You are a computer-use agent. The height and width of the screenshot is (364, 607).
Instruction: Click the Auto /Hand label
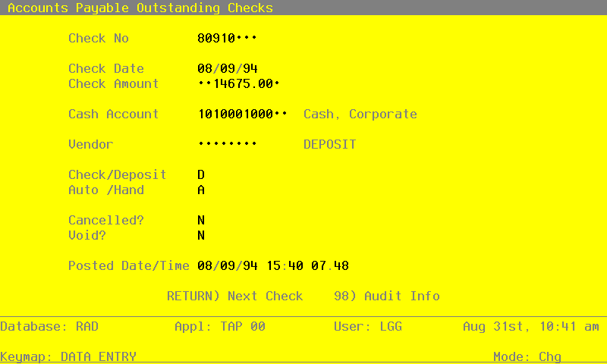click(x=106, y=190)
